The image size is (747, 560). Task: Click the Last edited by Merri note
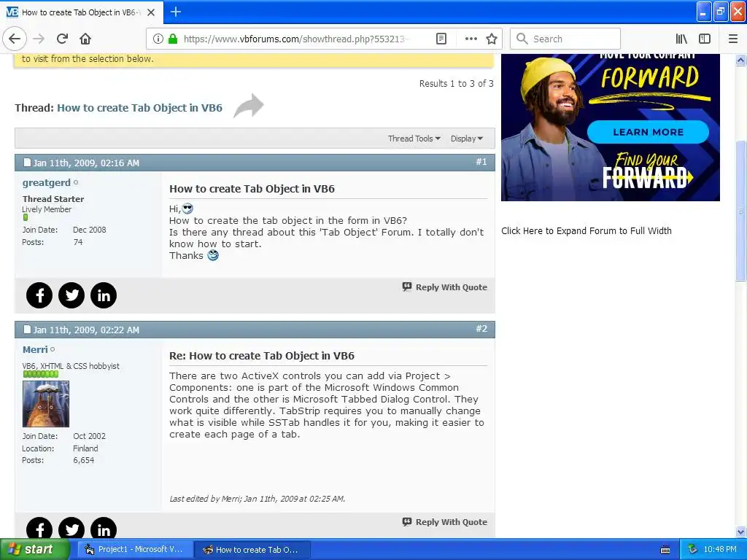coord(258,499)
